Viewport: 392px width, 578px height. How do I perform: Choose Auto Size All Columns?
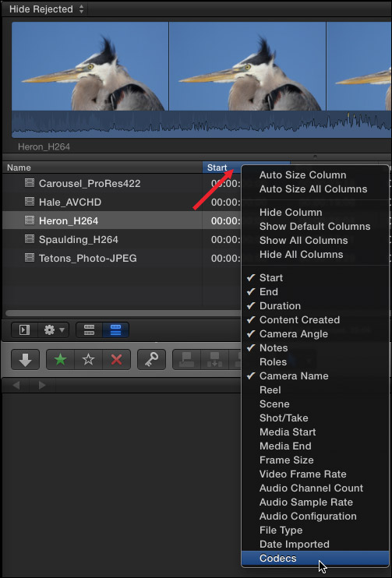point(313,189)
